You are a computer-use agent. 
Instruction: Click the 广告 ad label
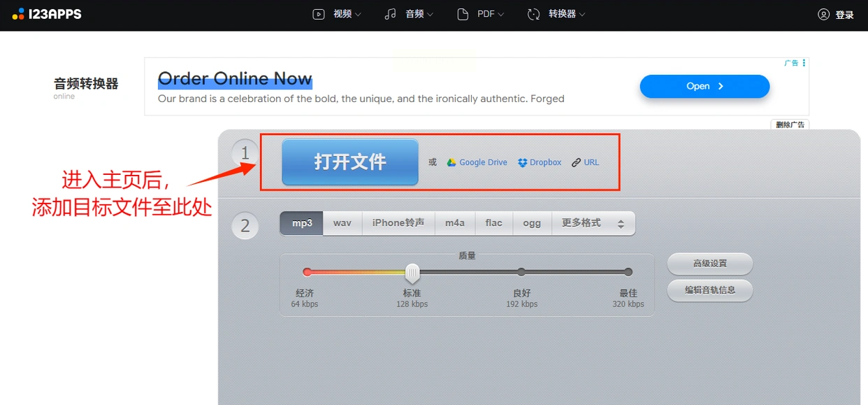coord(791,63)
